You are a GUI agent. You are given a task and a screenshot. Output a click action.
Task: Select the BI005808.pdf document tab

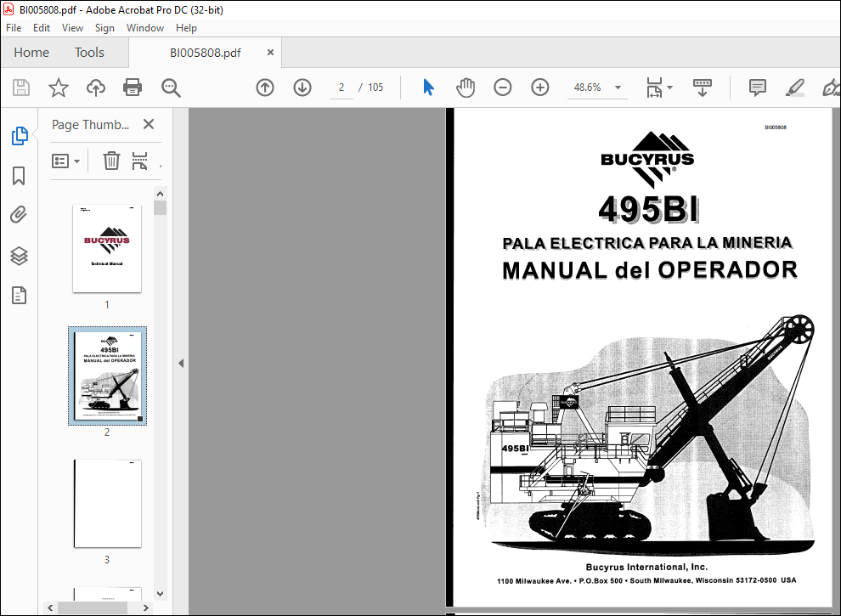tap(206, 53)
